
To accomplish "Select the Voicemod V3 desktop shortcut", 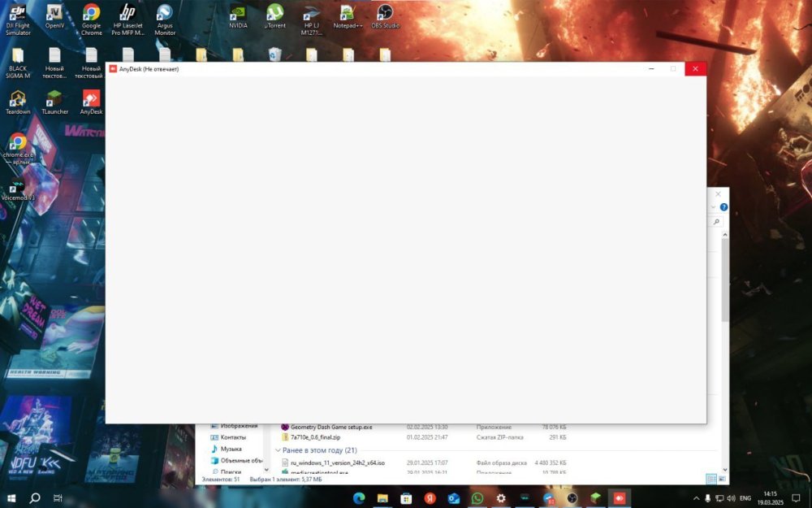I will point(18,189).
